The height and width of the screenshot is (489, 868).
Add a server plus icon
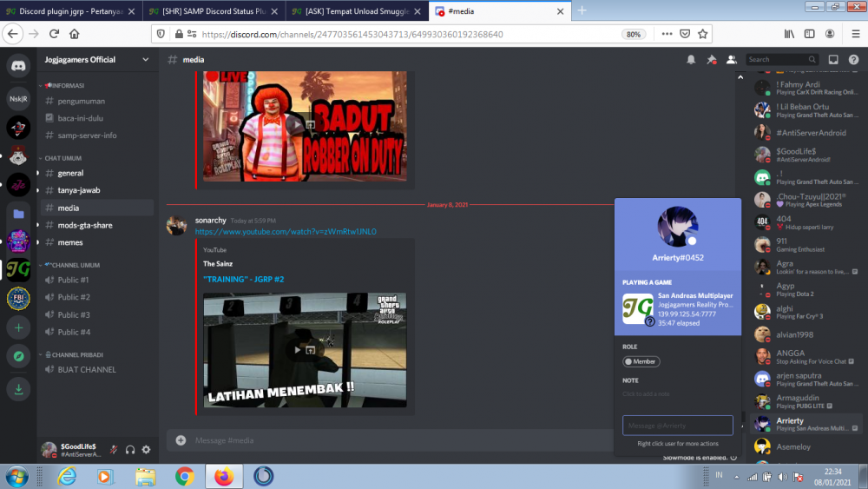coord(18,327)
